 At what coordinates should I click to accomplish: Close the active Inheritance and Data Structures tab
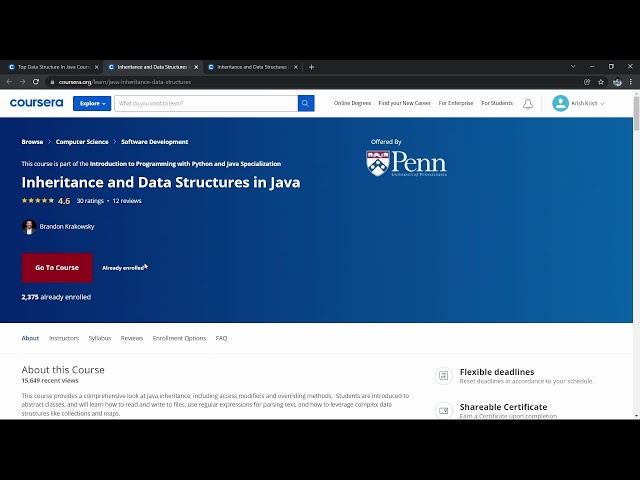196,67
